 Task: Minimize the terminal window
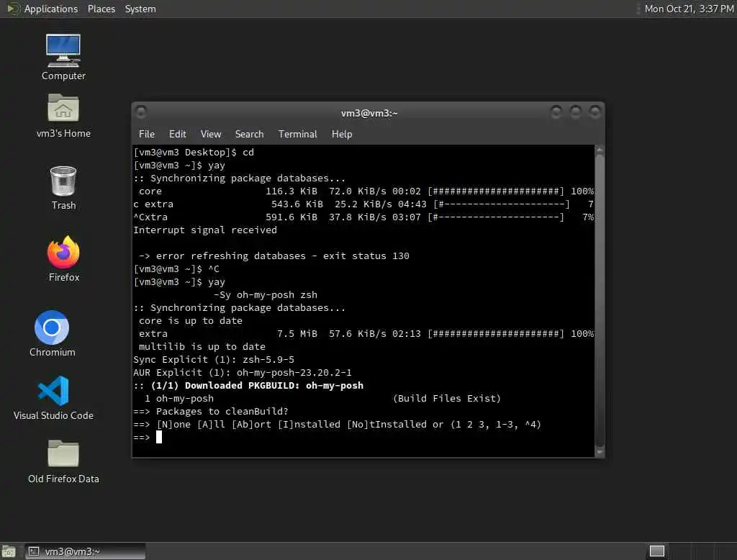(x=556, y=112)
